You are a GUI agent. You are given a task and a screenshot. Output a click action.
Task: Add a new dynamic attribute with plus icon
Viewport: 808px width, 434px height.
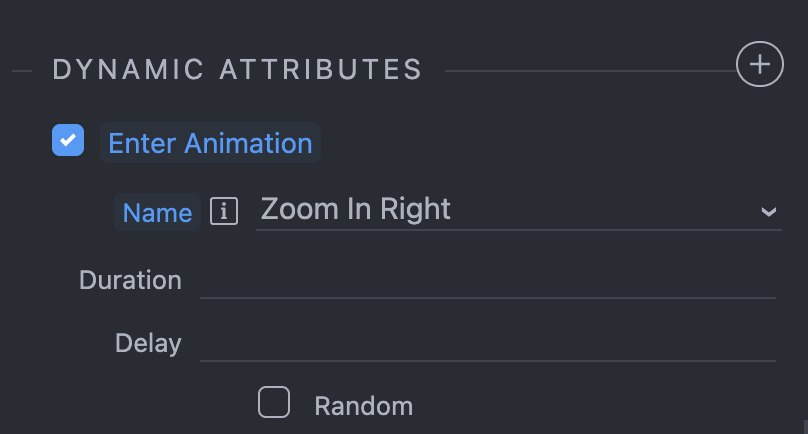click(x=760, y=64)
